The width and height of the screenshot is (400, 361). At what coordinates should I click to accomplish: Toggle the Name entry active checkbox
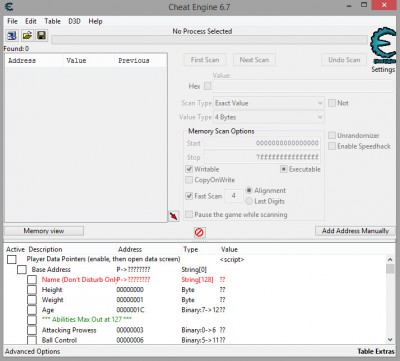pos(32,279)
